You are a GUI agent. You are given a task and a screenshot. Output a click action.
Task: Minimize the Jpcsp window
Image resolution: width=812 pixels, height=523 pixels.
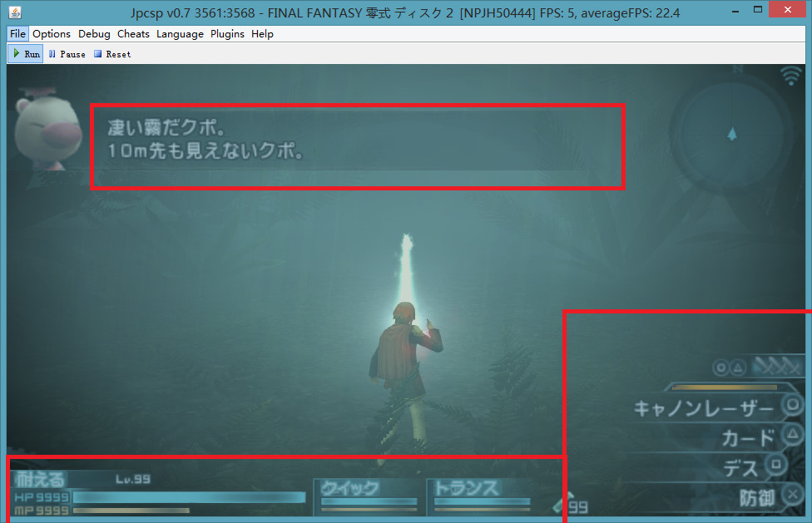735,10
